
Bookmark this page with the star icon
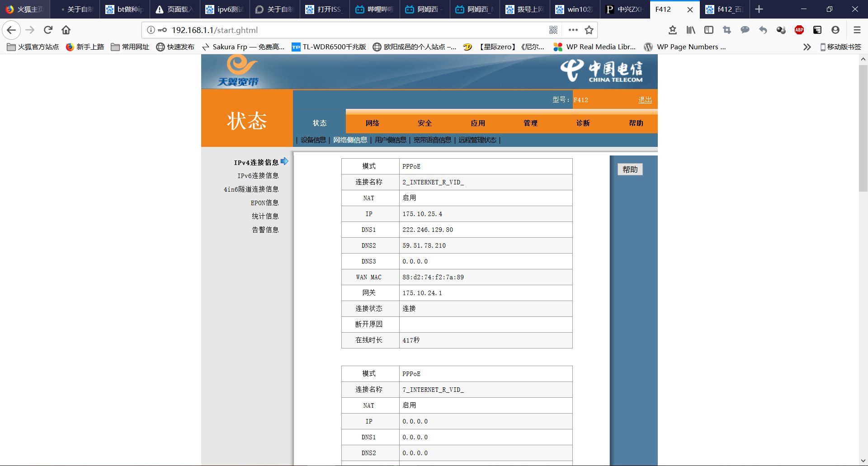pyautogui.click(x=589, y=30)
